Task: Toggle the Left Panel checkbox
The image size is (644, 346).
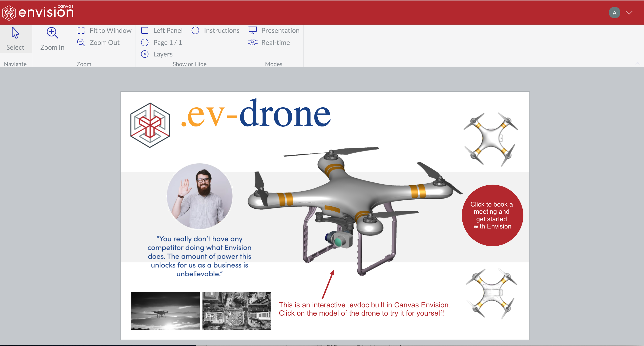Action: coord(144,30)
